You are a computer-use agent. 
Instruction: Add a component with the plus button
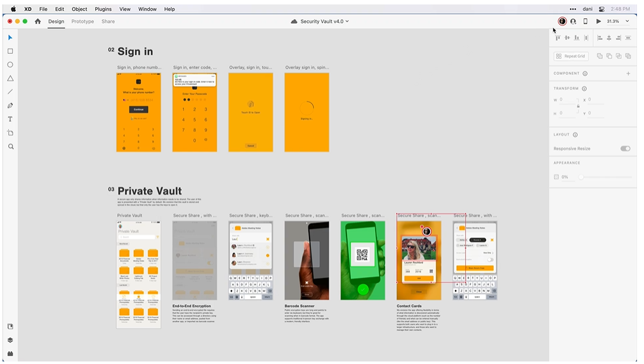point(628,74)
